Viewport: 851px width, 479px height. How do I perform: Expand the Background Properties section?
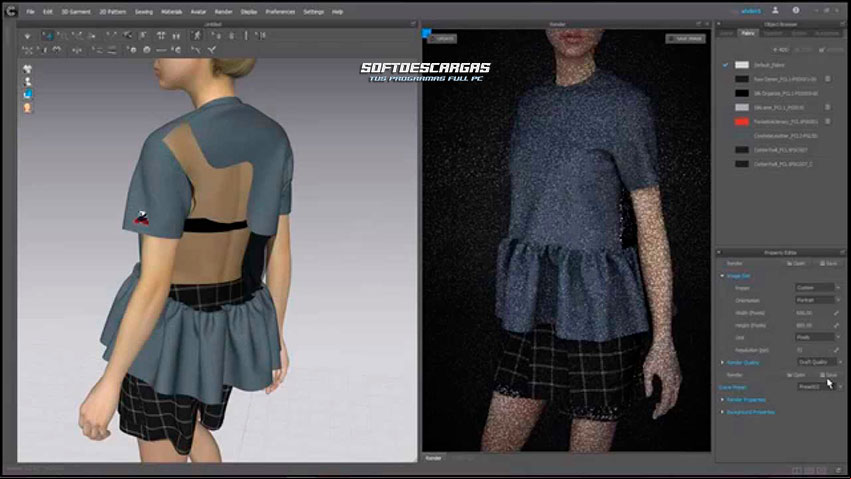(722, 412)
